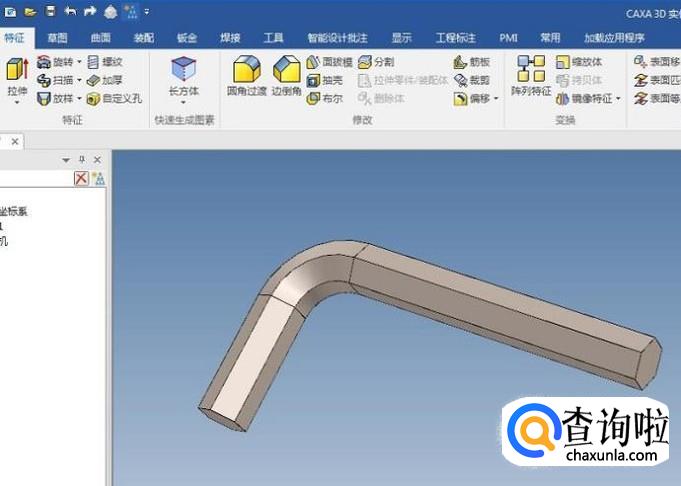The height and width of the screenshot is (486, 681).
Task: Open the dropdown arrow next to 放样
Action: tap(79, 99)
